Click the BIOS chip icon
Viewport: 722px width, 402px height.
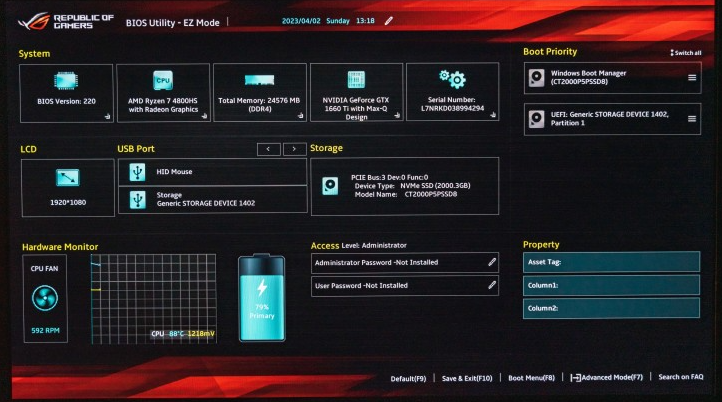66,81
